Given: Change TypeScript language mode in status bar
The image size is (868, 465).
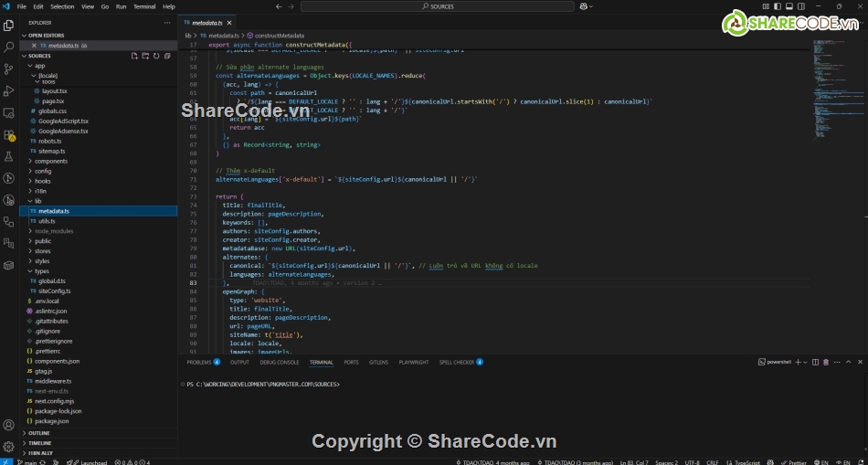Looking at the screenshot, I should pyautogui.click(x=746, y=462).
